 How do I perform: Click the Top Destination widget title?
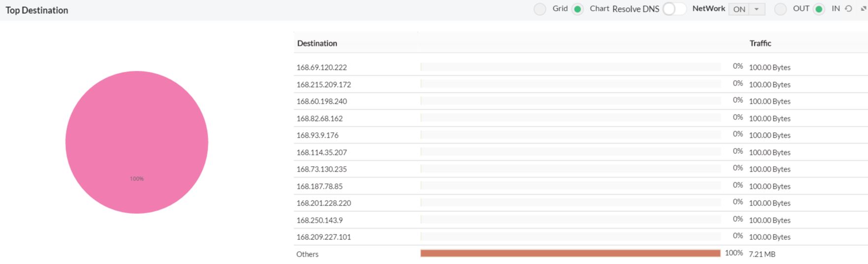pos(37,10)
